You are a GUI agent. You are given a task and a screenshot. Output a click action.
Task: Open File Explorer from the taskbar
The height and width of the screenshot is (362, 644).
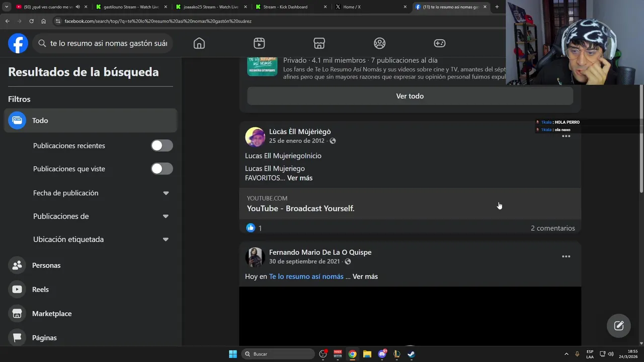pyautogui.click(x=367, y=354)
